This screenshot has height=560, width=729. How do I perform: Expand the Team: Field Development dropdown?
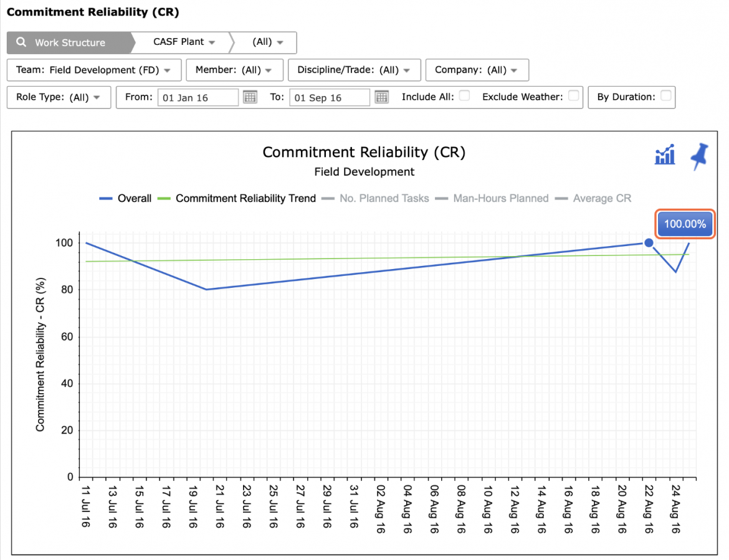pyautogui.click(x=94, y=70)
